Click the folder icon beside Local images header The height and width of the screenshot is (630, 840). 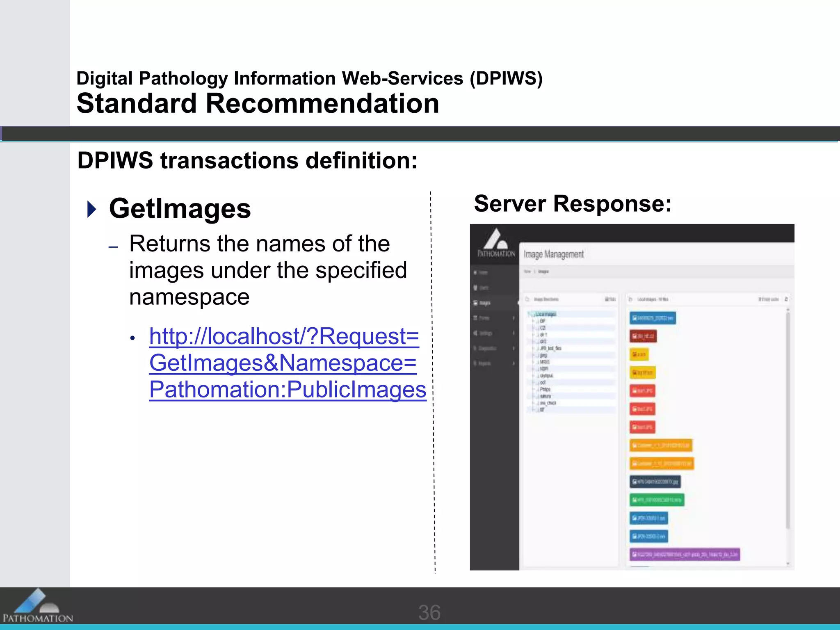(x=631, y=299)
